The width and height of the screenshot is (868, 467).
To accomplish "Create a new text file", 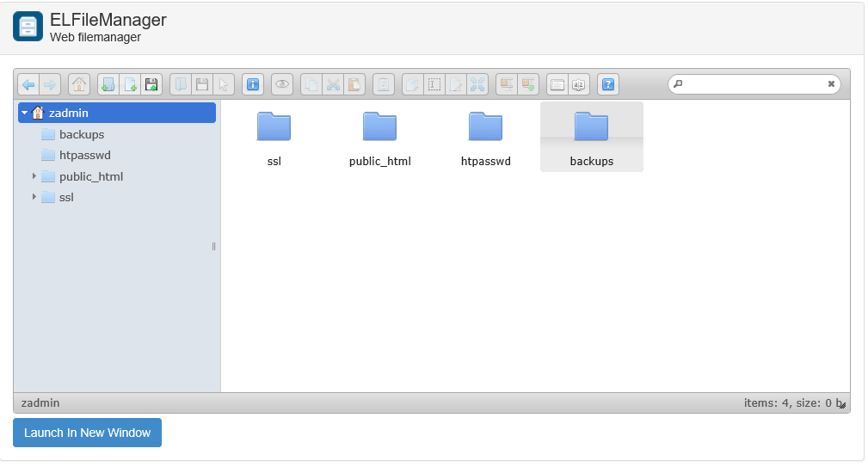I will (x=130, y=84).
